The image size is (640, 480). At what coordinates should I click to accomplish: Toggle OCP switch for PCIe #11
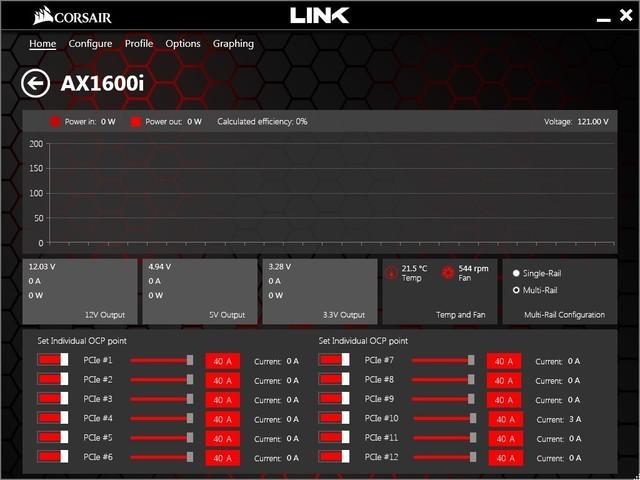pyautogui.click(x=334, y=437)
